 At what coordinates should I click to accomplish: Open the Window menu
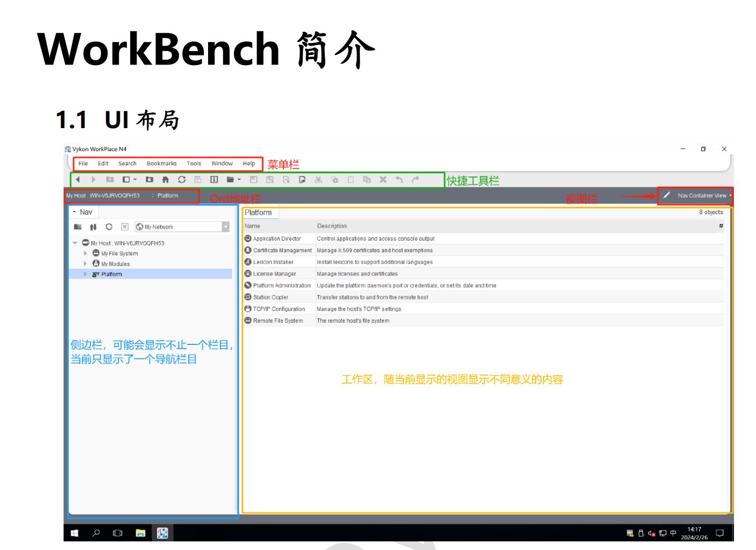[x=222, y=164]
